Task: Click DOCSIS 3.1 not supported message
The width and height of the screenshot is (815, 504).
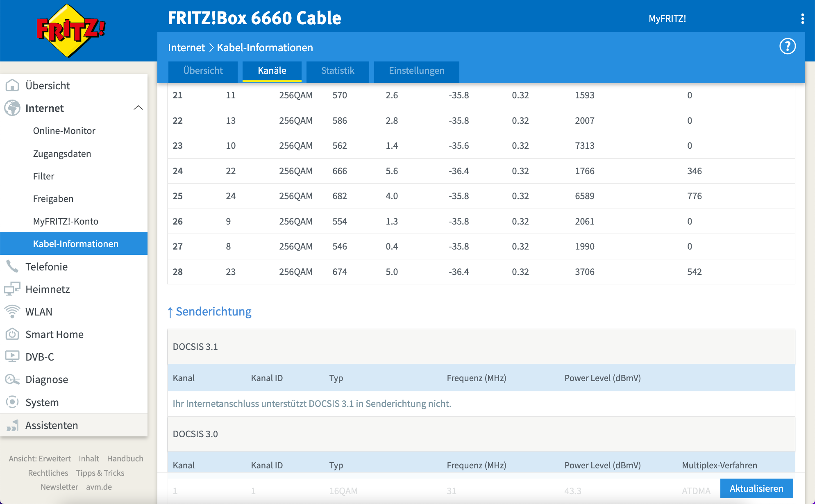Action: [312, 404]
